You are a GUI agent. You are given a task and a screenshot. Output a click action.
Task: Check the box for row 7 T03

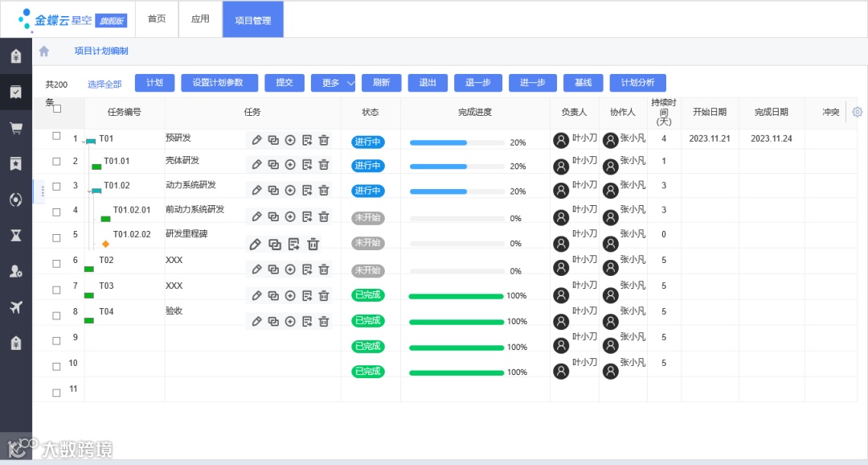56,290
